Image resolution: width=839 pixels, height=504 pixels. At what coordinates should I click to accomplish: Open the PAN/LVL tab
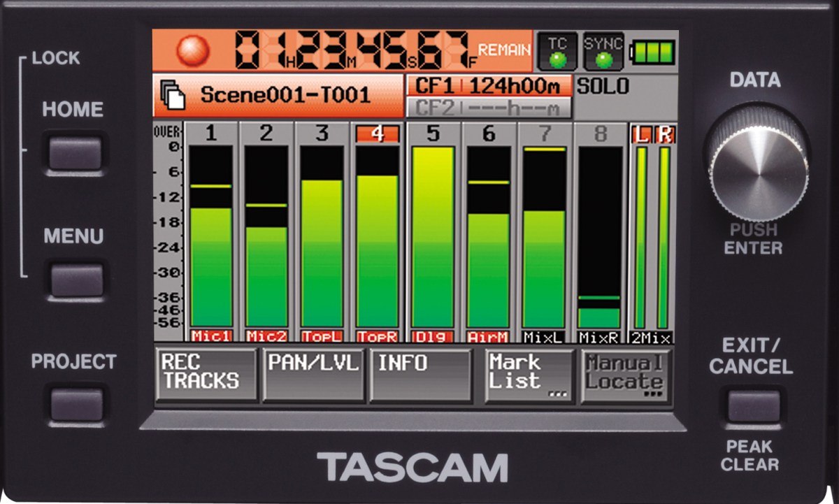pyautogui.click(x=313, y=375)
